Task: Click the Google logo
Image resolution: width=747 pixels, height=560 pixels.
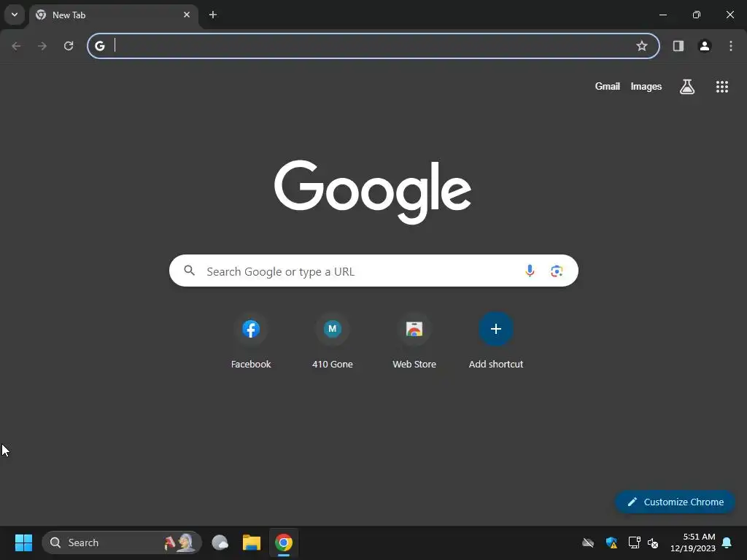Action: (373, 192)
